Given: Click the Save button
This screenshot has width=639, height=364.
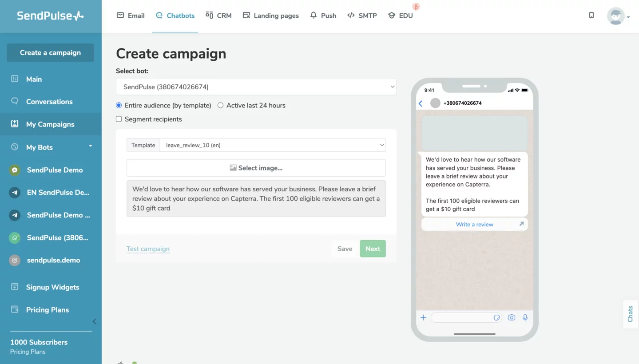Looking at the screenshot, I should [x=345, y=249].
